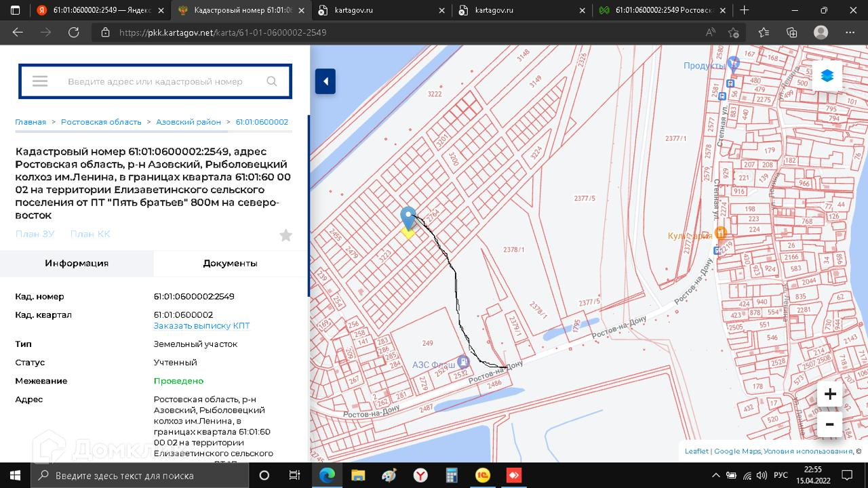Viewport: 868px width, 488px height.
Task: Zoom out on the map
Action: (829, 425)
